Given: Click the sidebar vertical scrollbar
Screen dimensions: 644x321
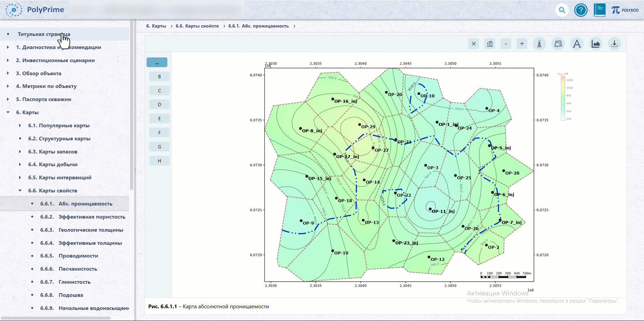Looking at the screenshot, I should pyautogui.click(x=132, y=104).
